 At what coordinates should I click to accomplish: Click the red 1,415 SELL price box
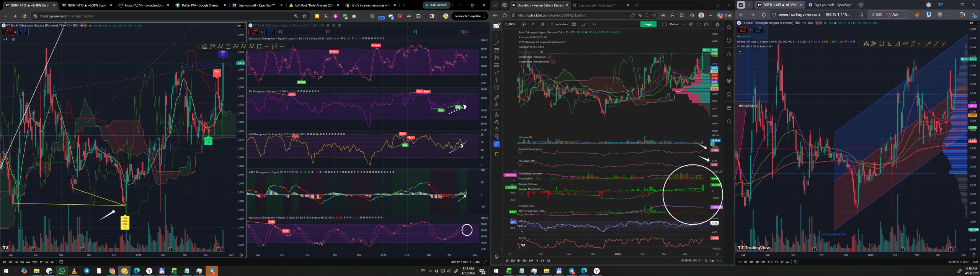pyautogui.click(x=8, y=32)
